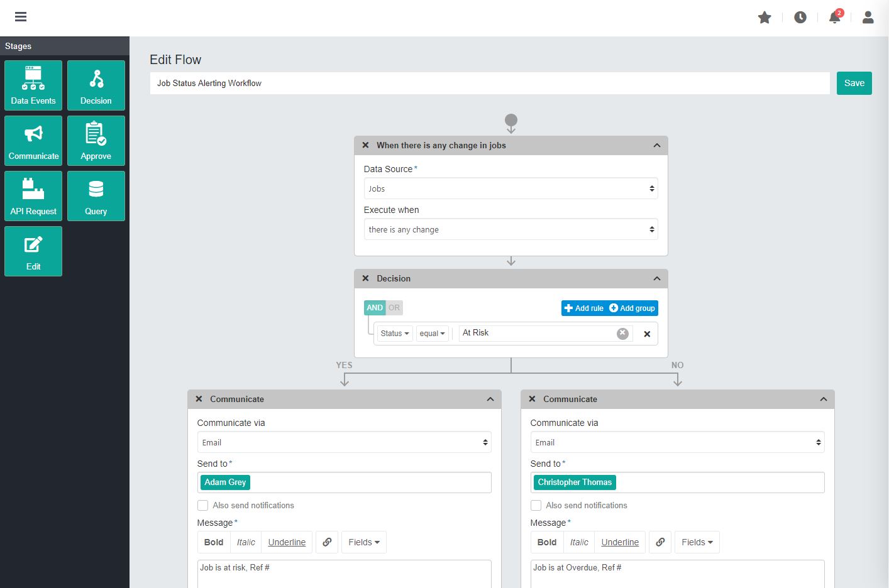Switch the Decision logic to OR
Image resolution: width=889 pixels, height=588 pixels.
pyautogui.click(x=394, y=308)
